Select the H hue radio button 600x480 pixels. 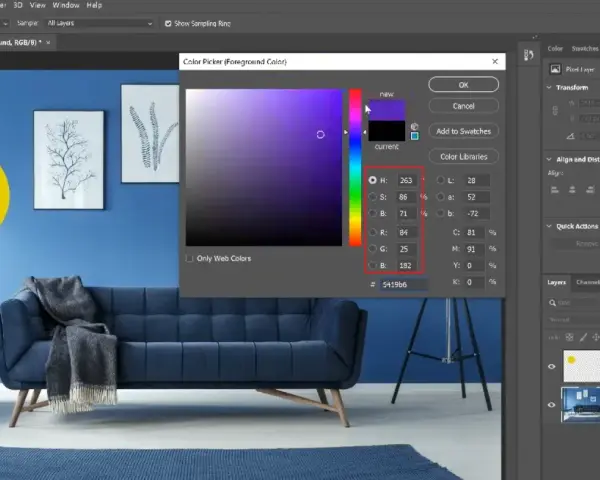[x=372, y=180]
